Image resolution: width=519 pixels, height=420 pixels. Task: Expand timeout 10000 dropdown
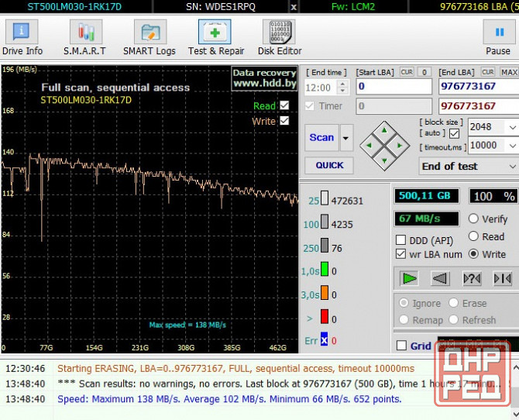512,146
